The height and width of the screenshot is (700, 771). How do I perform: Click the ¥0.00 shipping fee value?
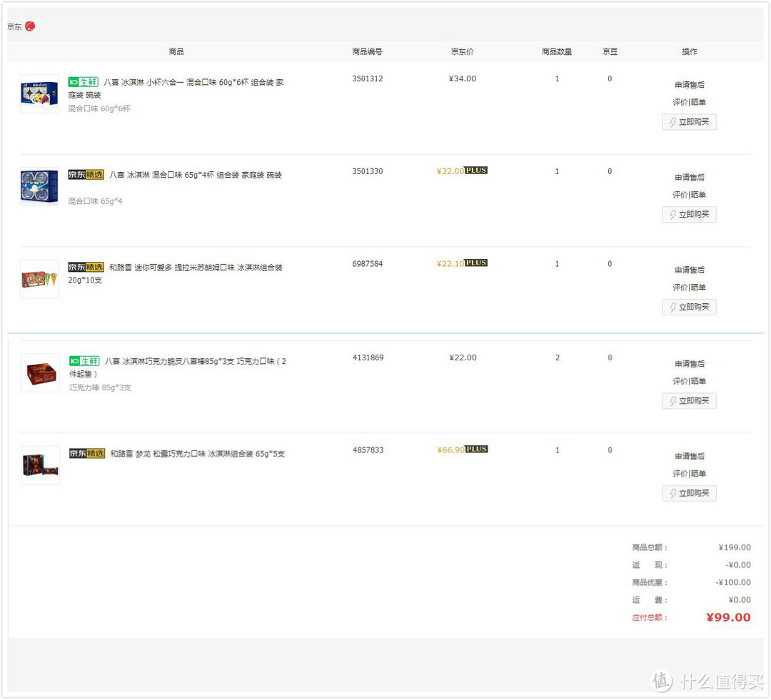(740, 599)
